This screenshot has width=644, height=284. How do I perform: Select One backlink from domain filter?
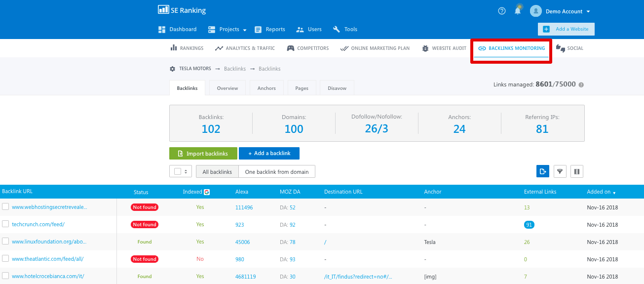(x=277, y=172)
